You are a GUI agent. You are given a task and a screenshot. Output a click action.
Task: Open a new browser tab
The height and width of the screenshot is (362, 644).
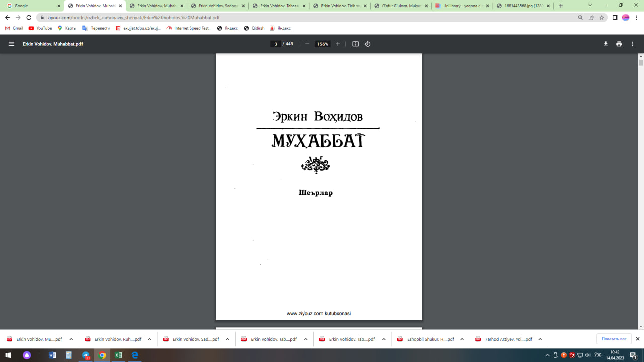561,6
